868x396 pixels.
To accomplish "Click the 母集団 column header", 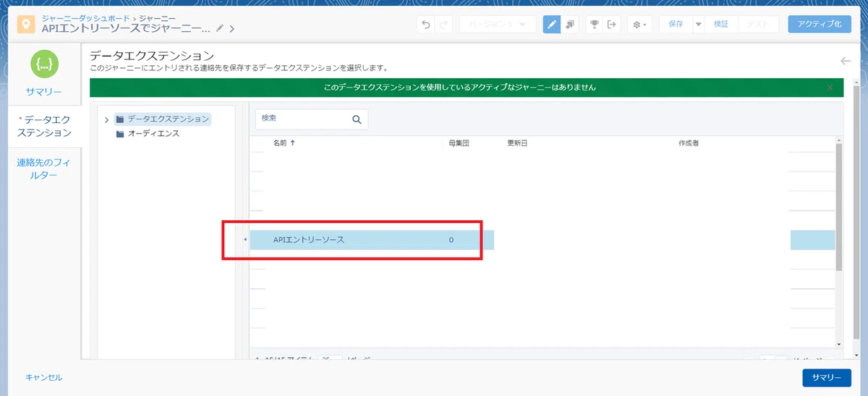I will (459, 143).
